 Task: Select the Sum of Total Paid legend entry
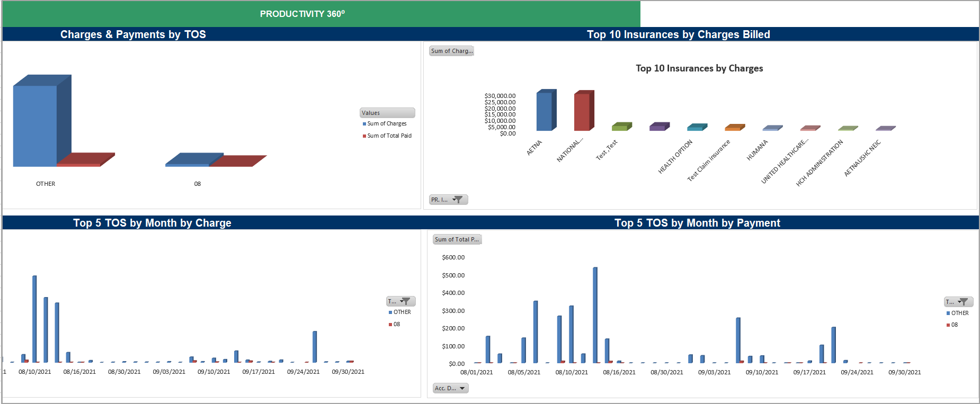[x=389, y=136]
